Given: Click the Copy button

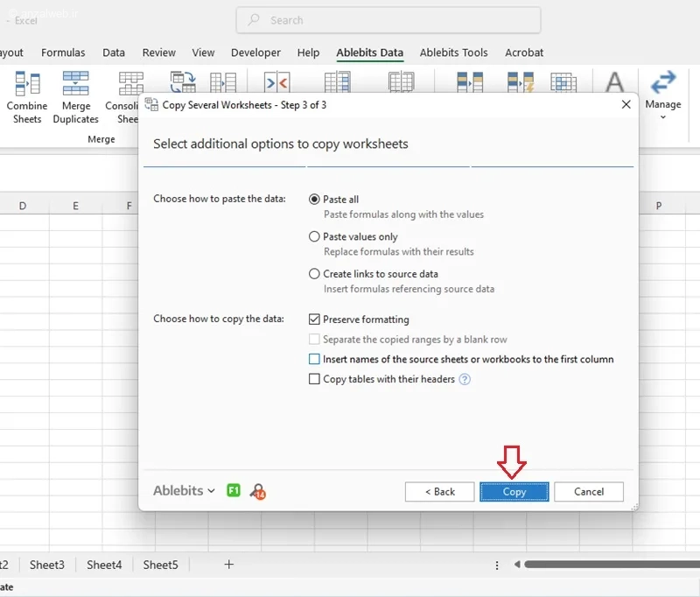Looking at the screenshot, I should (514, 491).
